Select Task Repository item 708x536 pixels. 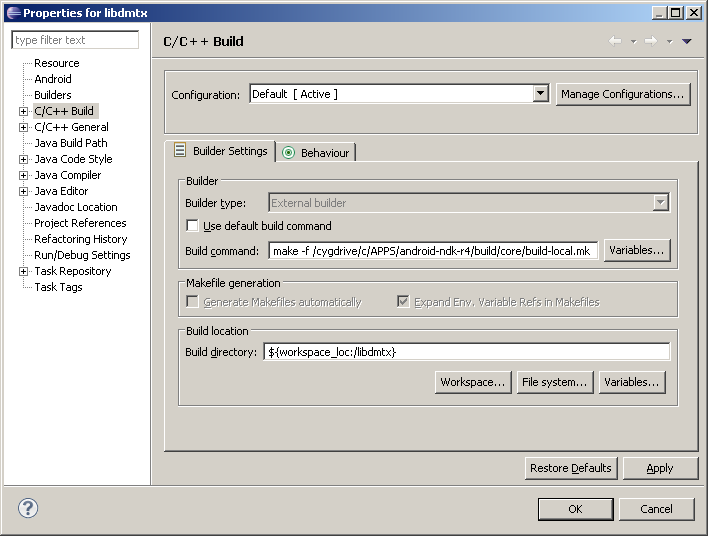(x=73, y=271)
